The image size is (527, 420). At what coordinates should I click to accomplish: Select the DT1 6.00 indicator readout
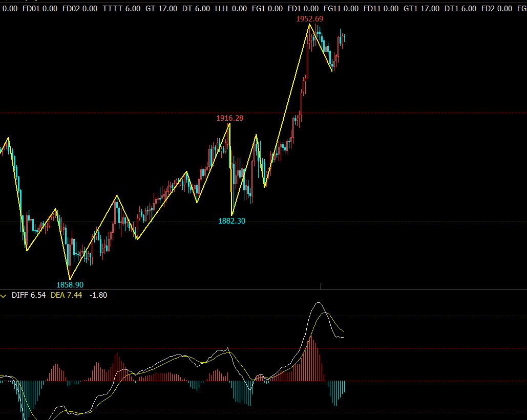click(x=460, y=9)
